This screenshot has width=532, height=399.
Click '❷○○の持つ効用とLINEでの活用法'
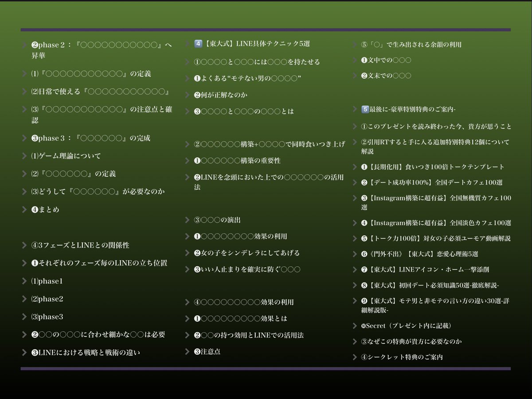(x=249, y=335)
